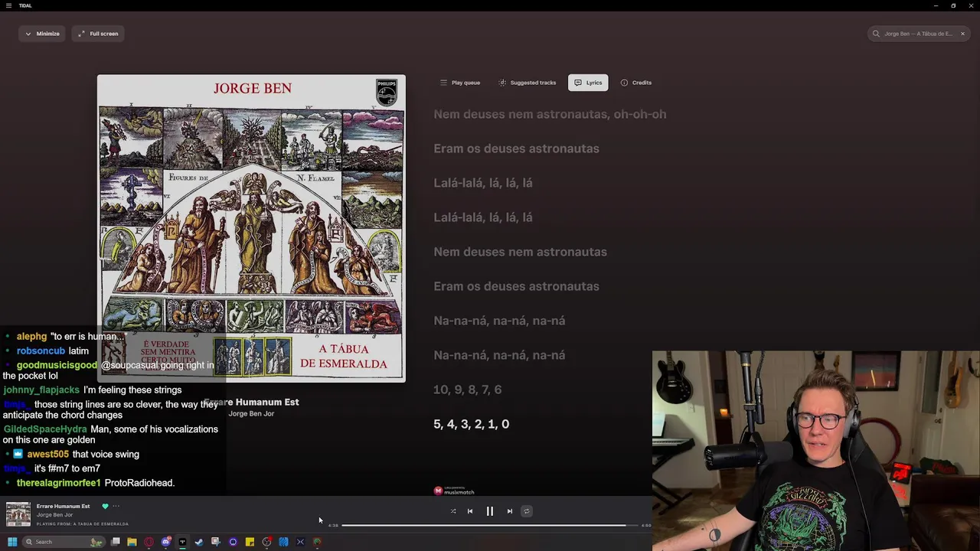Click the Suggested tracks icon
The image size is (980, 551).
coord(502,83)
